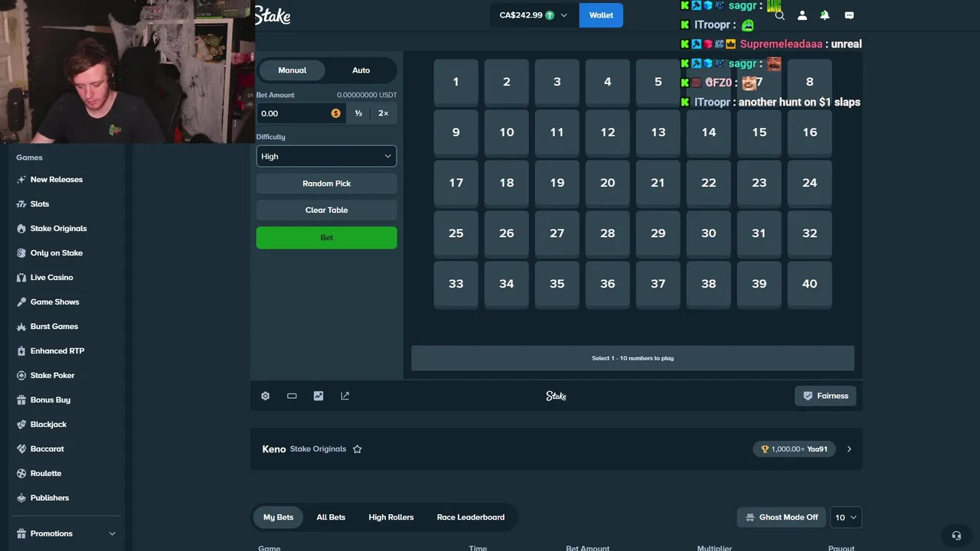The height and width of the screenshot is (551, 980).
Task: Select Enhanced RTP sidebar item
Action: [57, 350]
